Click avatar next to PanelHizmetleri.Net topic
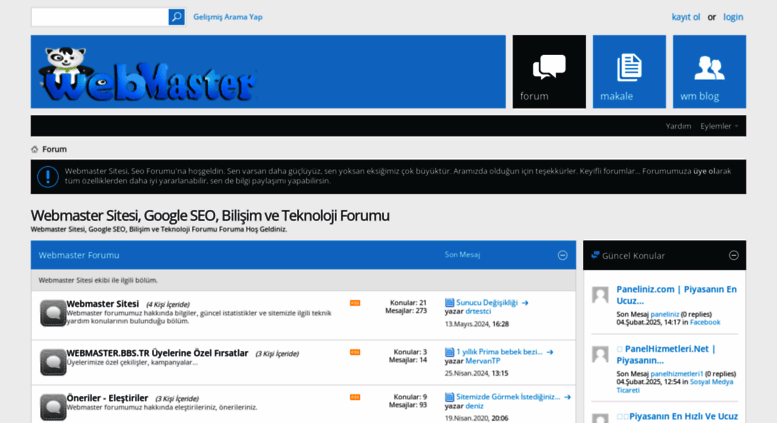The height and width of the screenshot is (423, 777). click(600, 354)
